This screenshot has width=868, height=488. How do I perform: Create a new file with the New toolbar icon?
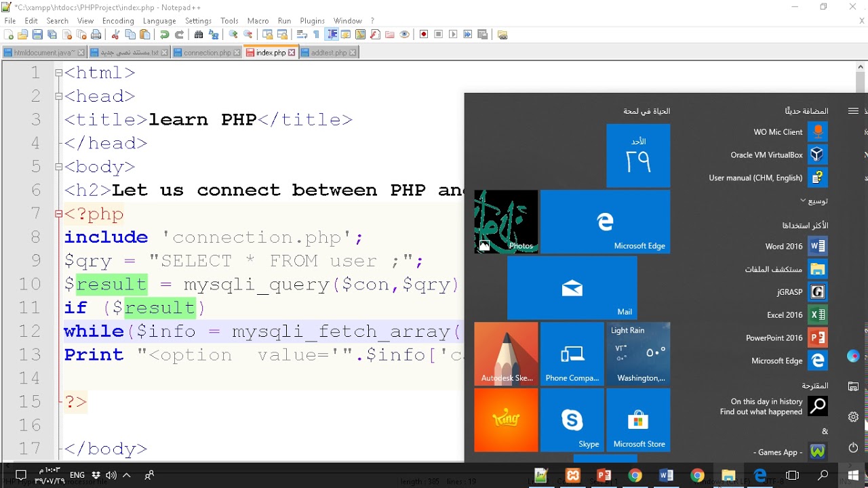point(8,35)
